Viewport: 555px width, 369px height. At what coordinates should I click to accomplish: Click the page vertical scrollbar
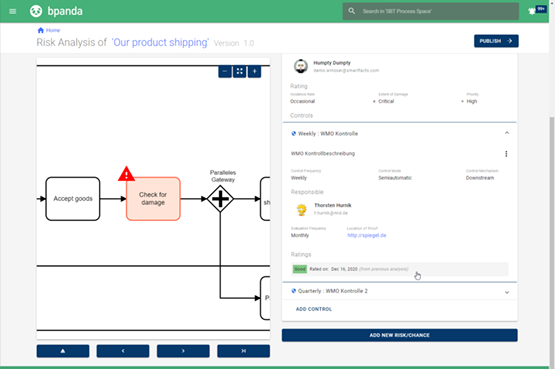552,241
